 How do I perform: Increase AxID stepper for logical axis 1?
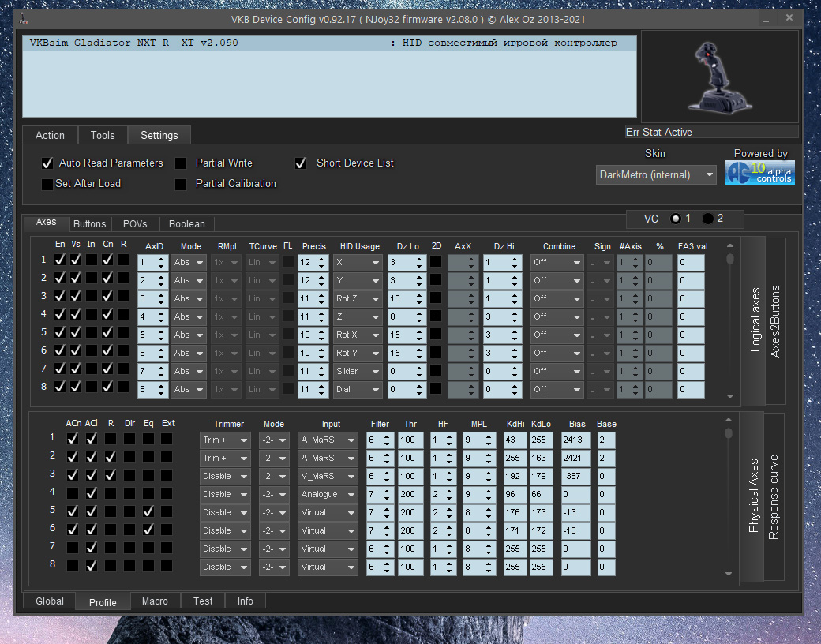point(161,259)
